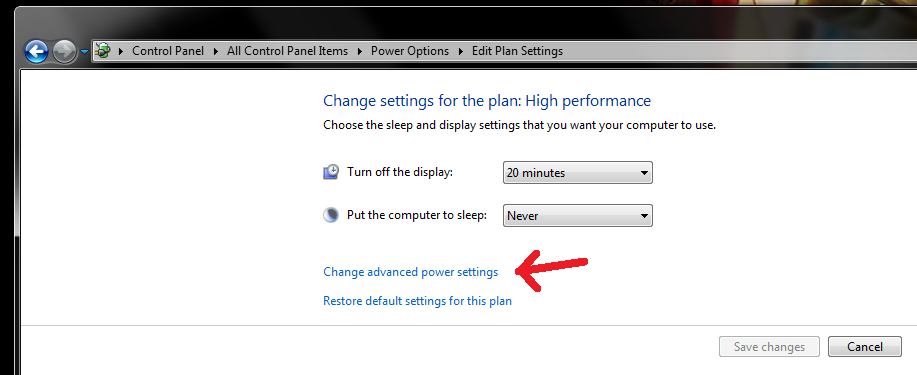Expand the breadcrumb arrow before Control Panel
Viewport: 917px width, 375px height.
(x=120, y=51)
